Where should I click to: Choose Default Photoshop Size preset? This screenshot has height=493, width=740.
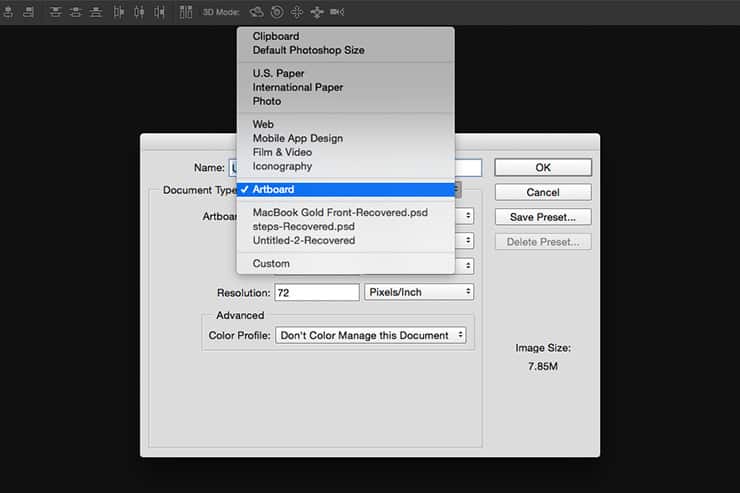(345, 50)
